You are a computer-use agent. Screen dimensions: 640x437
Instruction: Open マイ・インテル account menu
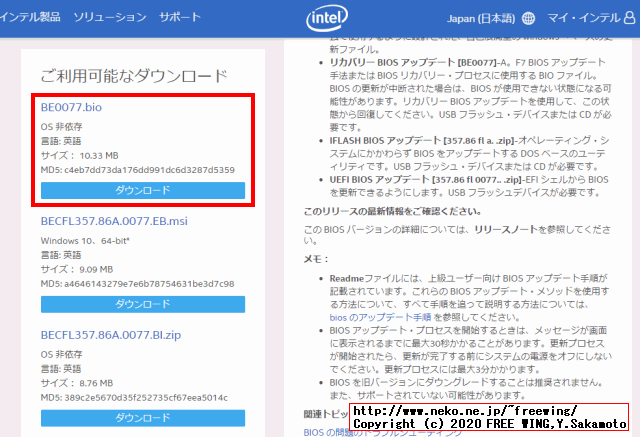584,18
